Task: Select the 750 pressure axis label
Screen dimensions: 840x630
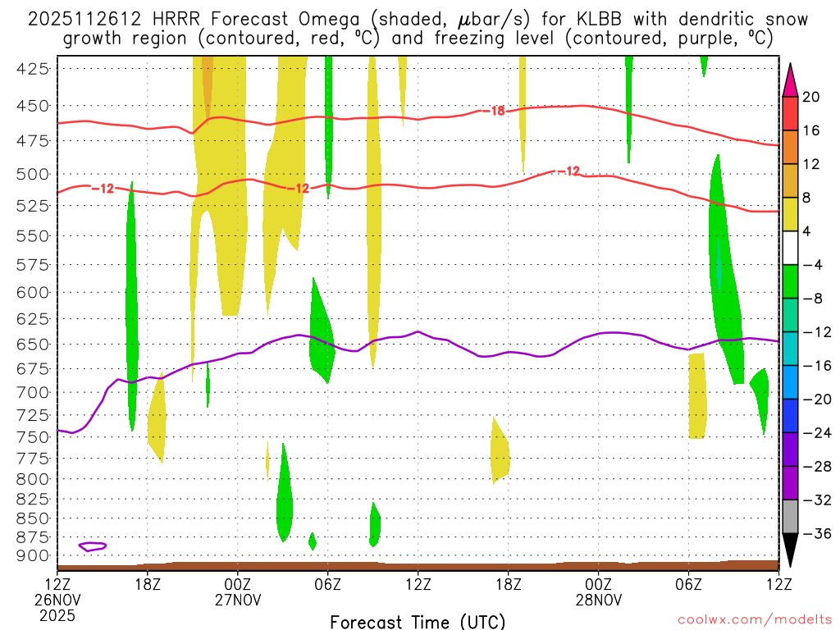Action: click(33, 437)
